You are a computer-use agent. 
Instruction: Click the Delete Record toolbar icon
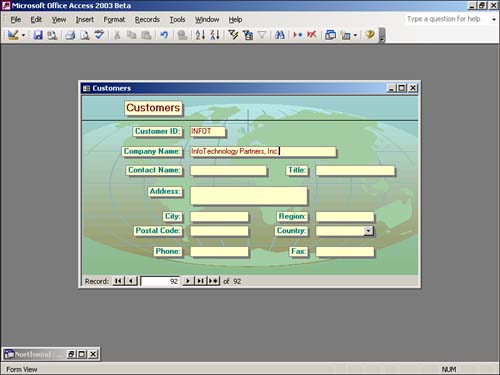tap(312, 35)
